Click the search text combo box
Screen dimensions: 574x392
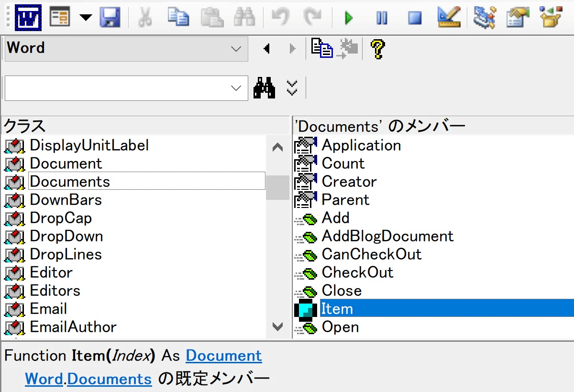(126, 88)
